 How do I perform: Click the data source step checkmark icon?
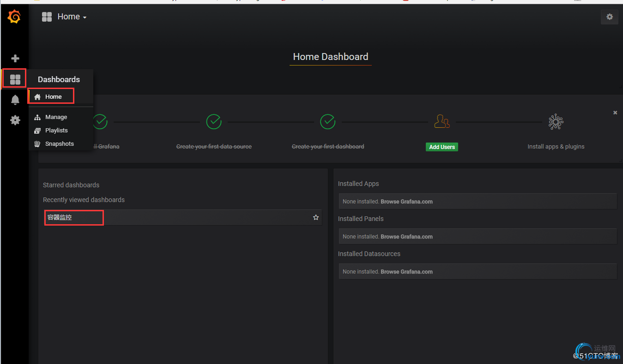(x=214, y=122)
